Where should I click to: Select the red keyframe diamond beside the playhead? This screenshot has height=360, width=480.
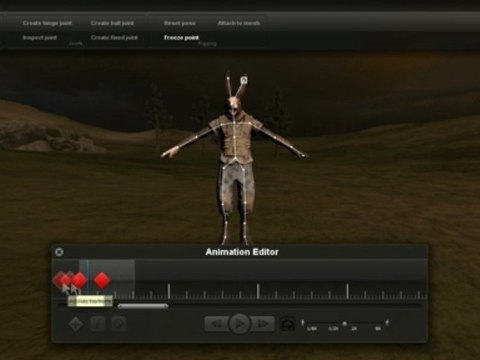pyautogui.click(x=79, y=280)
